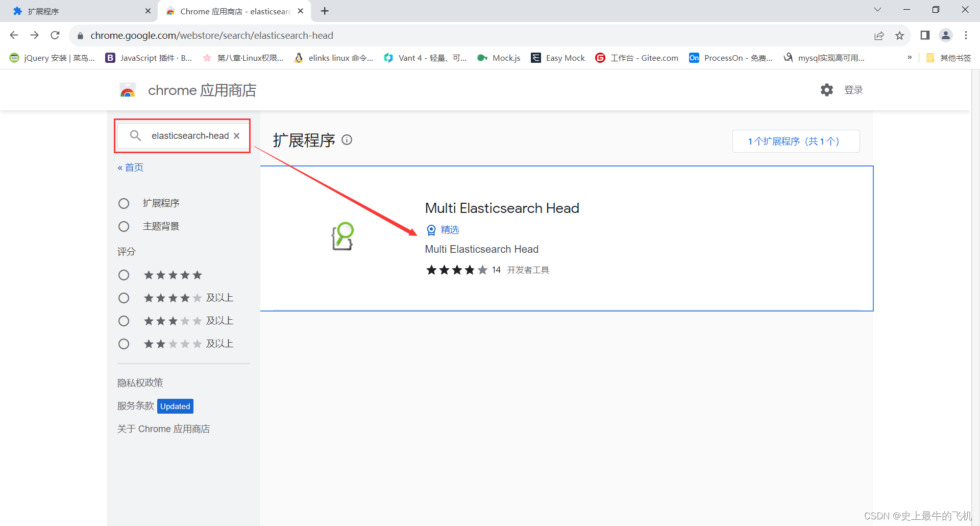Open Chrome three-dot menu

tap(966, 35)
